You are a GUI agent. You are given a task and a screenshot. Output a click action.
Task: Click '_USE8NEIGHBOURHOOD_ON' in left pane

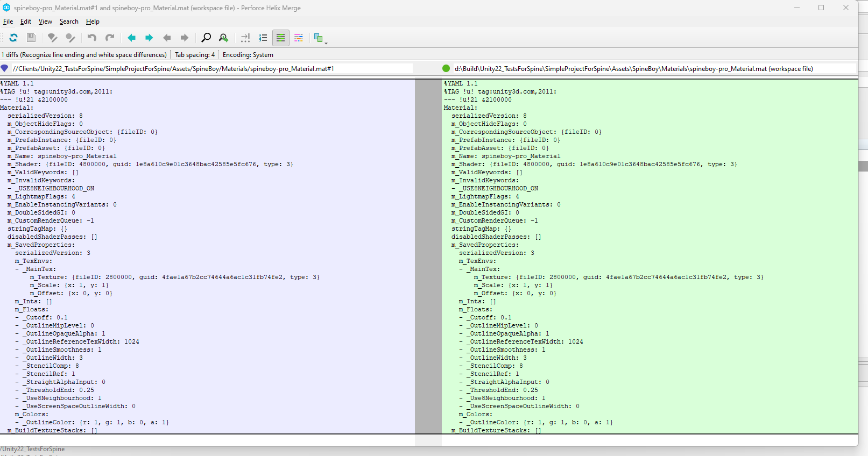[58, 188]
